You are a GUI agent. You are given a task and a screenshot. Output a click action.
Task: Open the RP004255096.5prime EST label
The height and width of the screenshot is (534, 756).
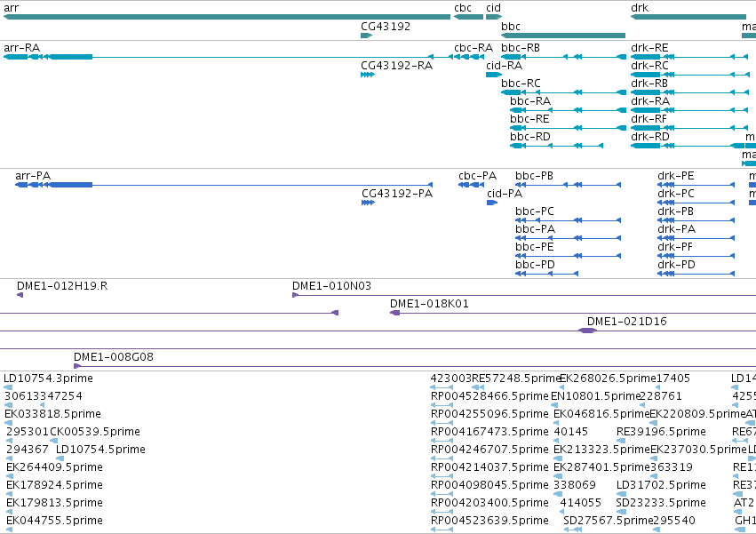click(x=489, y=414)
